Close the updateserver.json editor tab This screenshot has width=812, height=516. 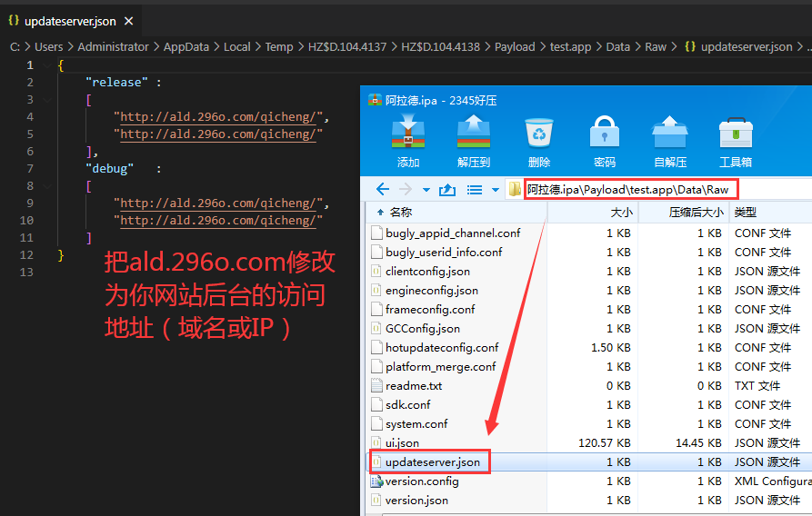tap(130, 20)
